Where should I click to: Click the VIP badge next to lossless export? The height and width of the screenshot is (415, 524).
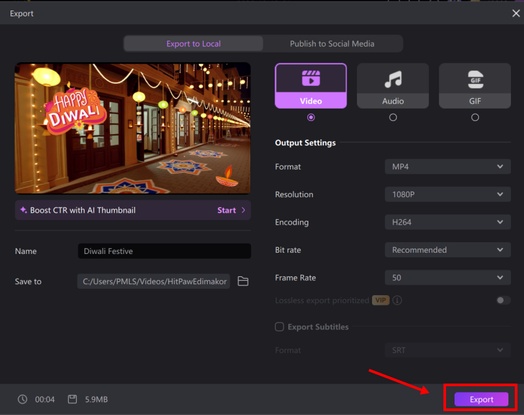(x=381, y=300)
